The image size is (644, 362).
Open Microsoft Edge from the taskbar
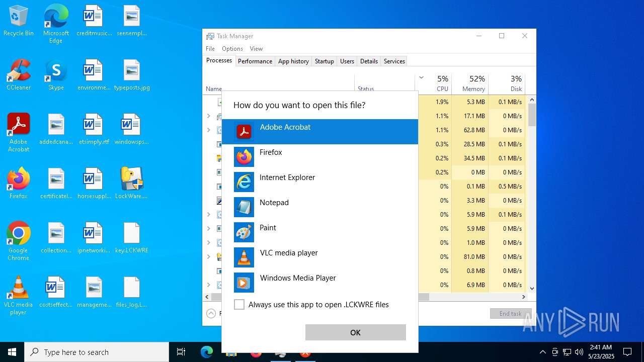(207, 352)
